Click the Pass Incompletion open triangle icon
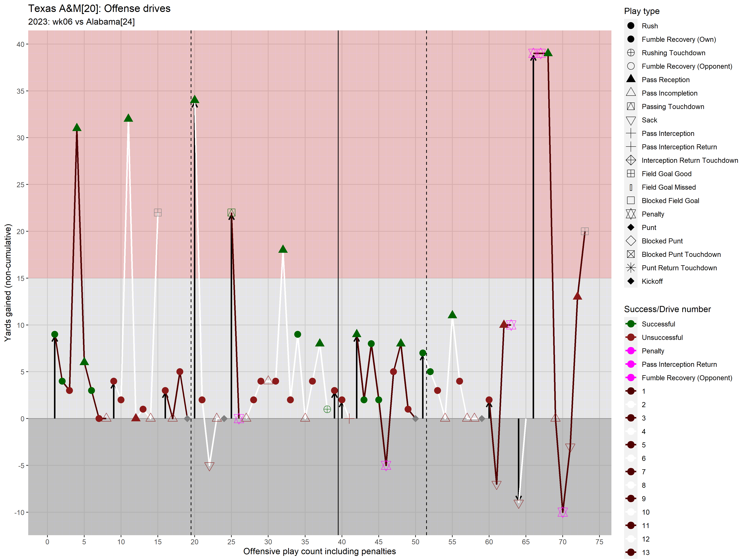Image resolution: width=747 pixels, height=560 pixels. tap(630, 92)
